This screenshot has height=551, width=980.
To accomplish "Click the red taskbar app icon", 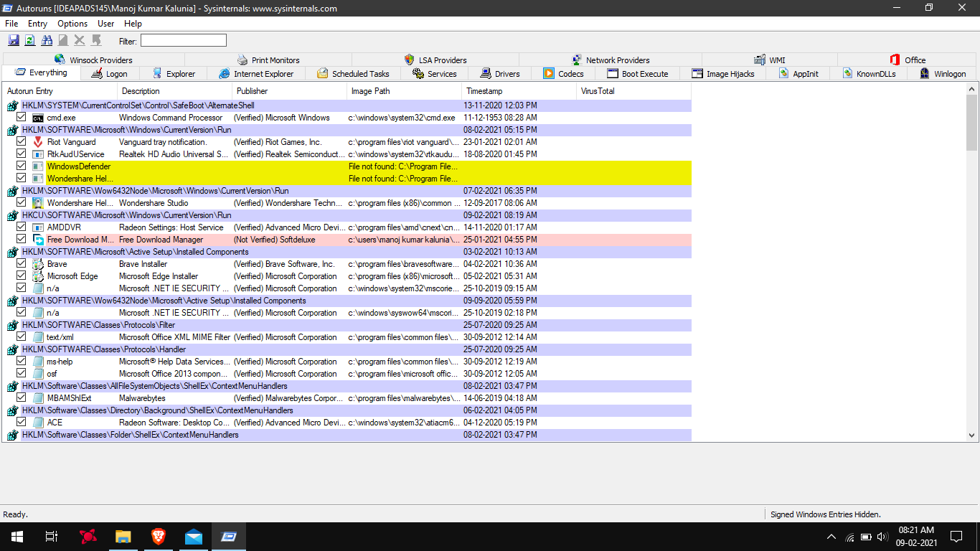I will (88, 537).
